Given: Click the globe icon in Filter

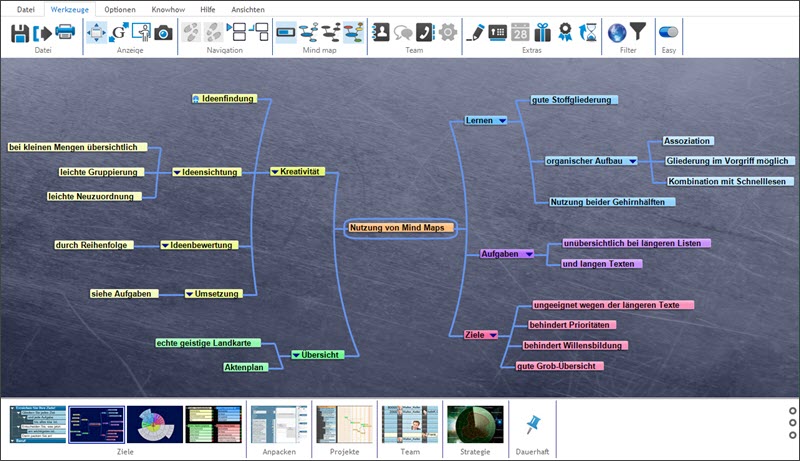Looking at the screenshot, I should (x=616, y=33).
